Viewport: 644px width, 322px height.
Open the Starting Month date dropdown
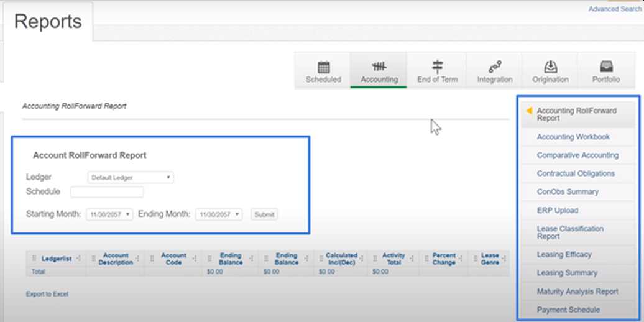pyautogui.click(x=109, y=214)
